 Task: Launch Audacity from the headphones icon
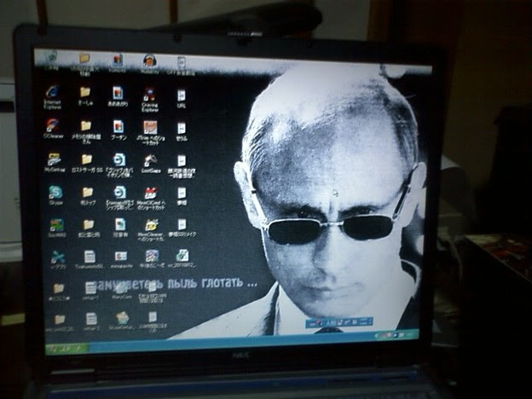(150, 64)
